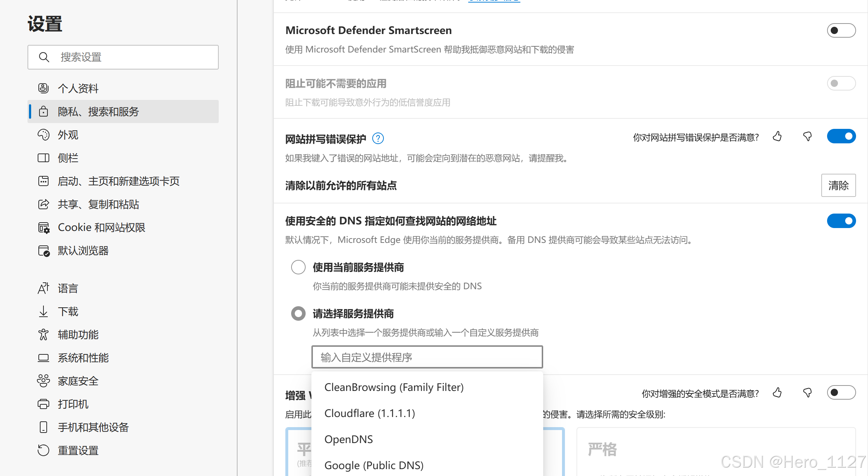The image size is (868, 476).
Task: Click thumbs up for website typo protection
Action: pos(777,136)
